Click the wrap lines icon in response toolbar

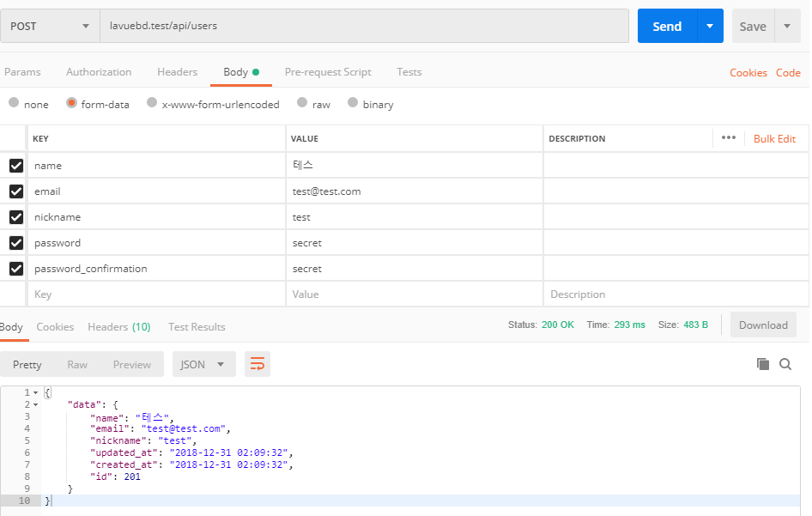(257, 364)
